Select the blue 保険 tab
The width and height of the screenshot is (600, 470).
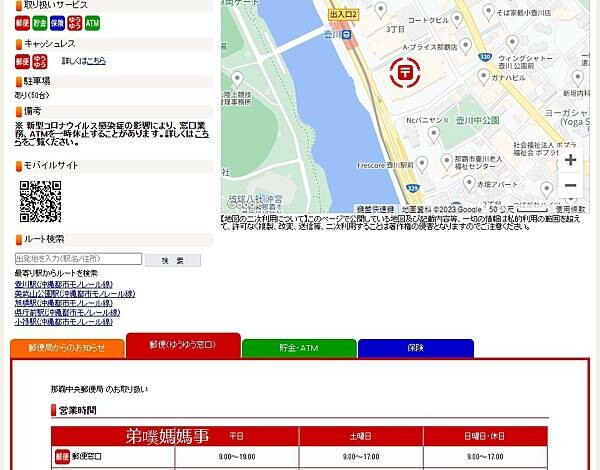[415, 348]
